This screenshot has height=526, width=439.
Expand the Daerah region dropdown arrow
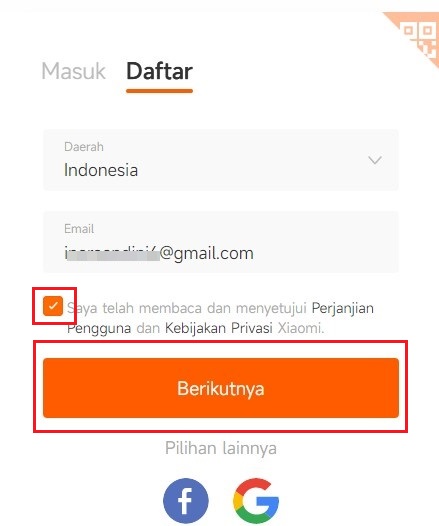pos(375,160)
